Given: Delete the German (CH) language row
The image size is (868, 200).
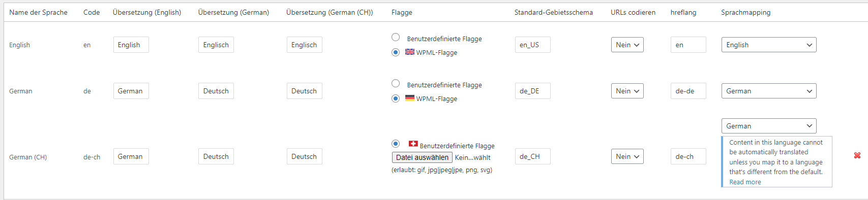Looking at the screenshot, I should [x=857, y=155].
